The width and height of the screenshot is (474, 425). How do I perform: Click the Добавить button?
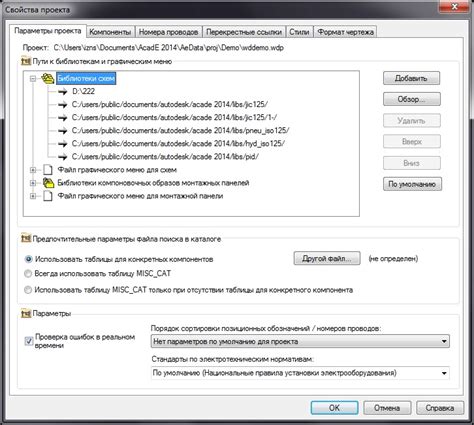pos(411,78)
